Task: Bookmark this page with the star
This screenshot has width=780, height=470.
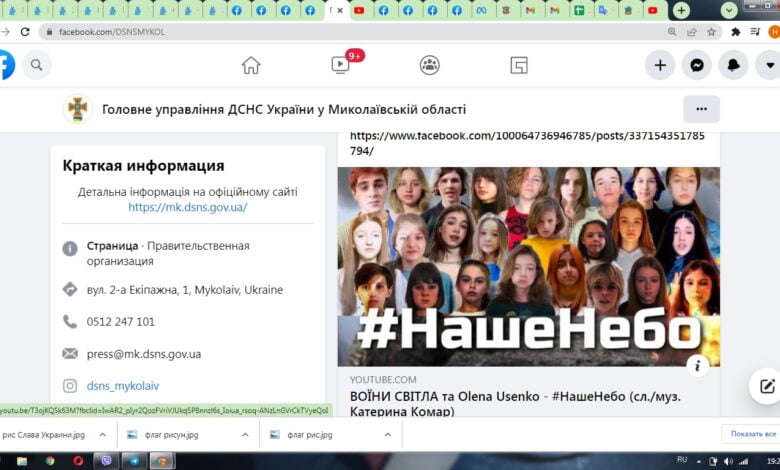Action: click(711, 31)
